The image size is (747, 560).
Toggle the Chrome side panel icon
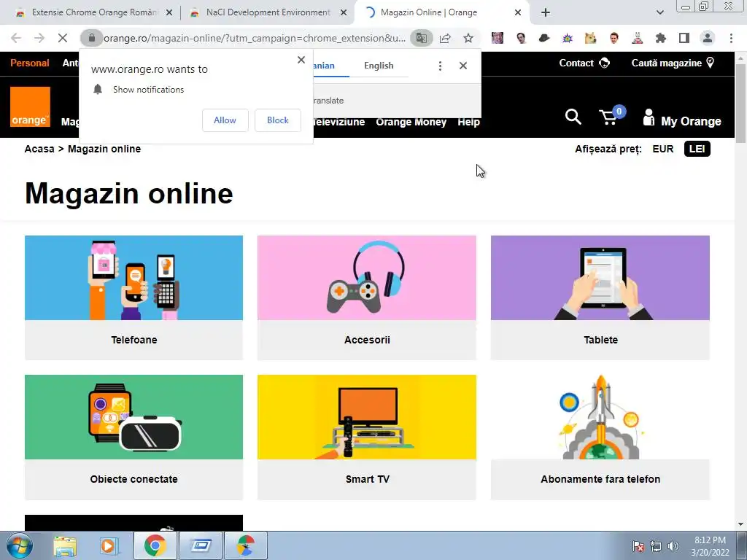point(684,38)
